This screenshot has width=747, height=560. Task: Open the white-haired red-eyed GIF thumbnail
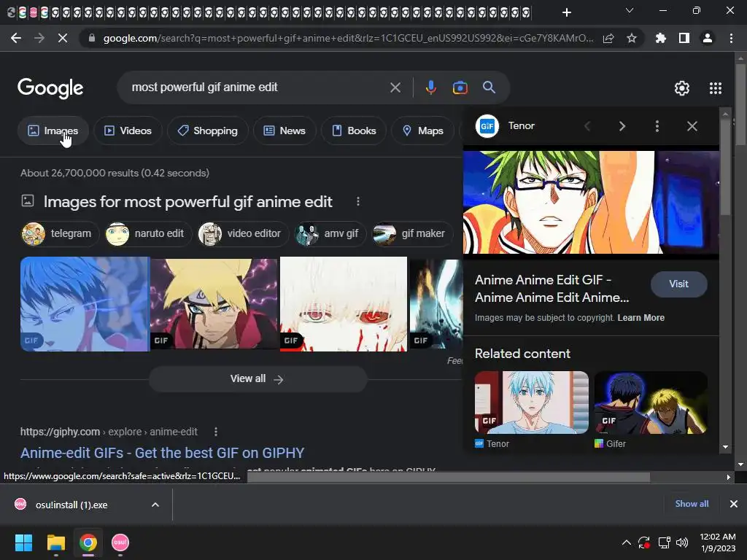(344, 304)
